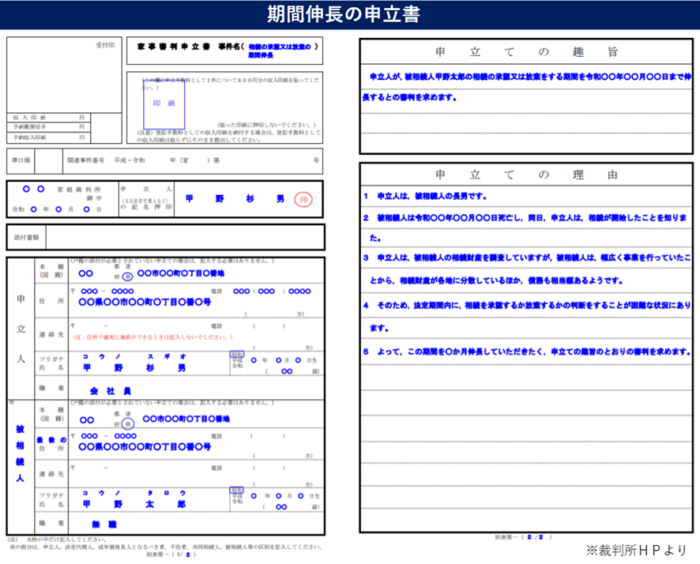
Task: Click the circled 昭和 in applicant's birthdate row
Action: pyautogui.click(x=237, y=354)
